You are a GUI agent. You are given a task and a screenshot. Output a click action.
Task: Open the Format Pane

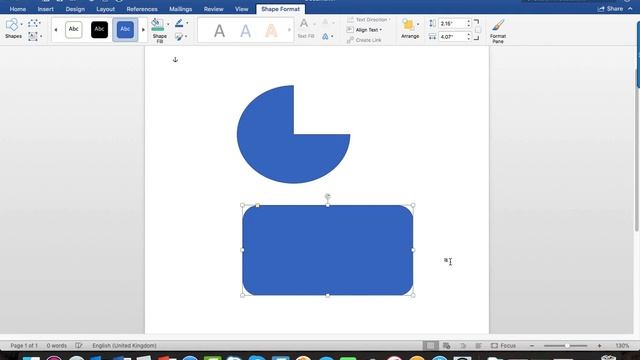pyautogui.click(x=498, y=31)
